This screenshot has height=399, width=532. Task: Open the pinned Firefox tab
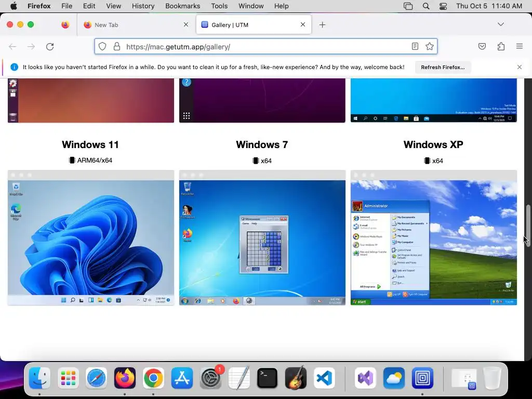[x=65, y=25]
